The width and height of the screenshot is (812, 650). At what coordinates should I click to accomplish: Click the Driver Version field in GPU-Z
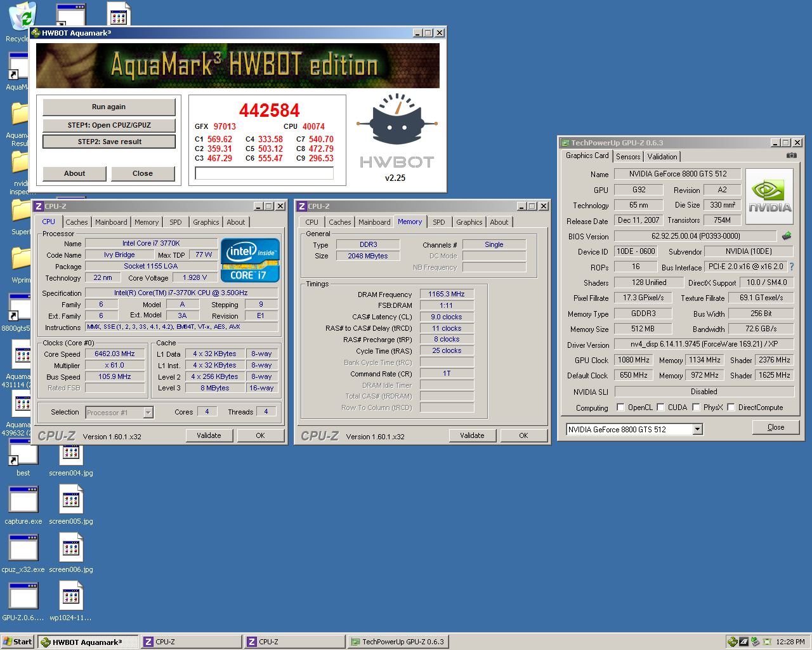tap(704, 344)
